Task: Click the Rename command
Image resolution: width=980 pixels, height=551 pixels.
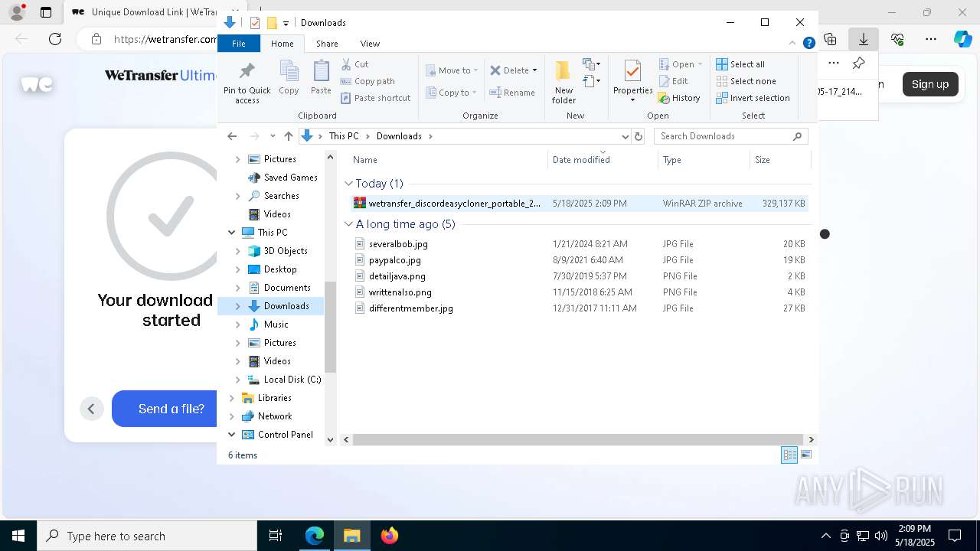Action: coord(512,93)
